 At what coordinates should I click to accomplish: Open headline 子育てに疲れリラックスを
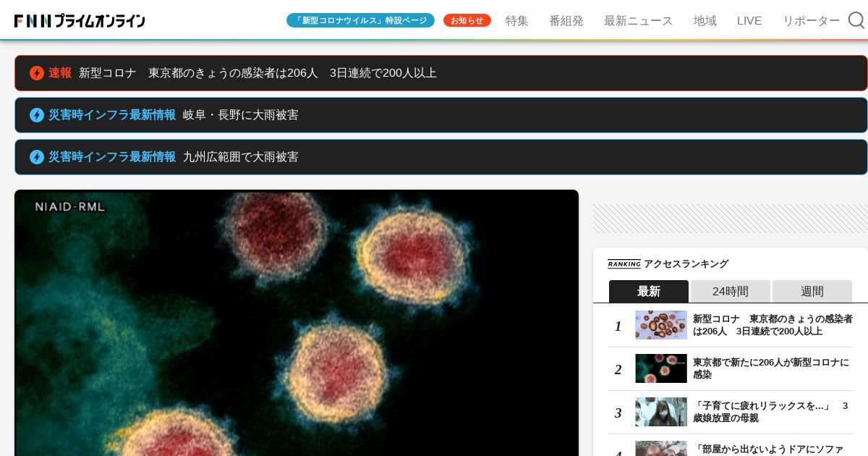pyautogui.click(x=771, y=412)
